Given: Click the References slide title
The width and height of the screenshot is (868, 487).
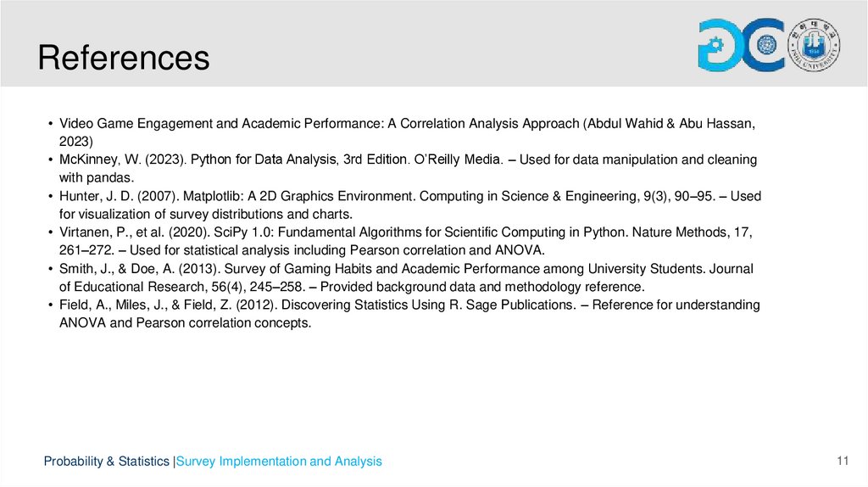Looking at the screenshot, I should [124, 58].
